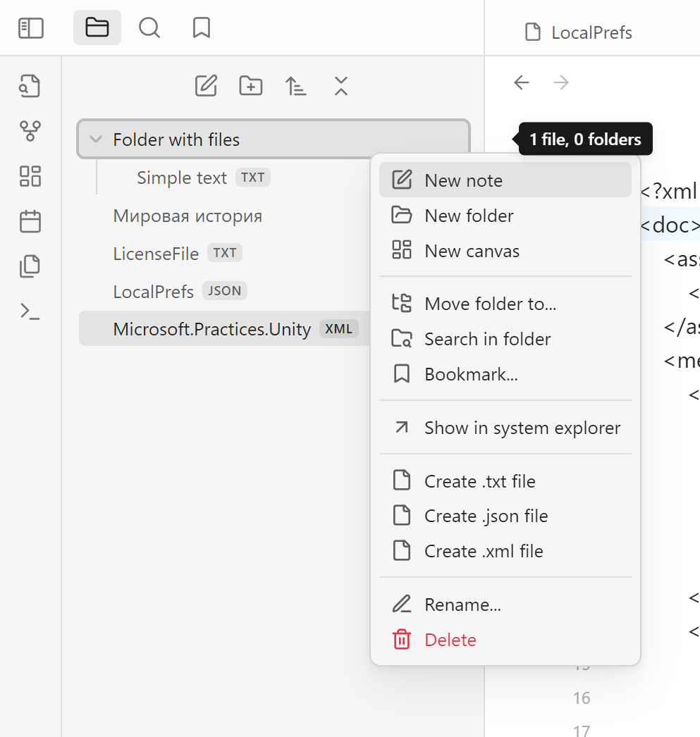Open Microsoft.Practices.Unity XML file
Viewport: 700px width, 737px height.
point(225,328)
